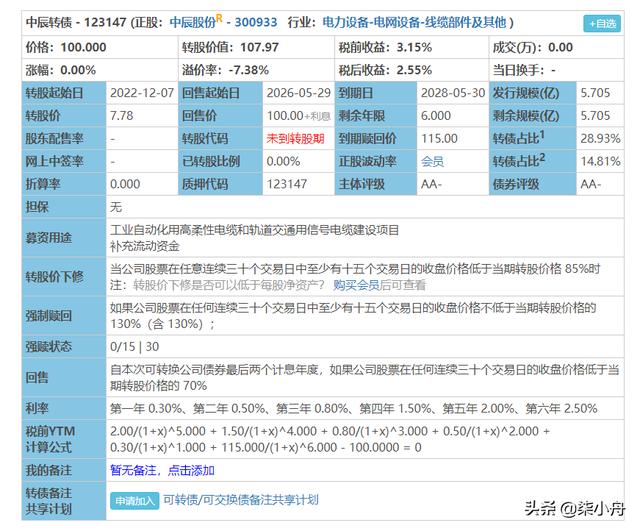This screenshot has width=640, height=531.
Task: Click the 到期日 header cell
Action: tap(376, 93)
